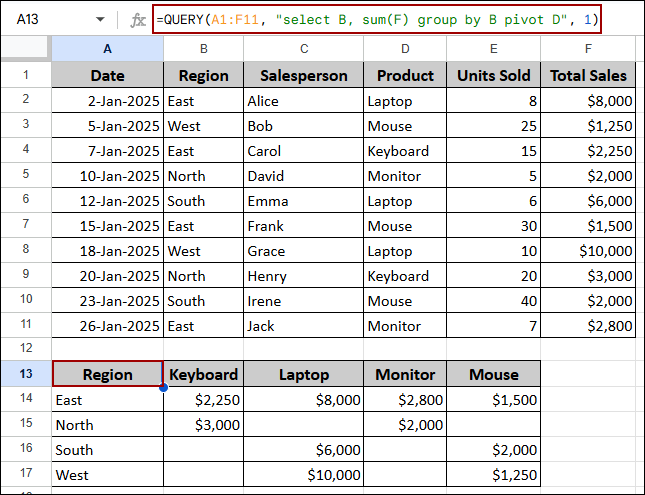Click the cell containing David
Screen dimensions: 645x495
pyautogui.click(x=304, y=176)
